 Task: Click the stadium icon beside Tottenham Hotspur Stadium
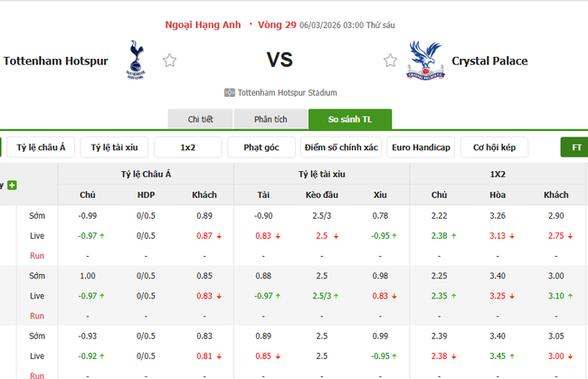230,92
